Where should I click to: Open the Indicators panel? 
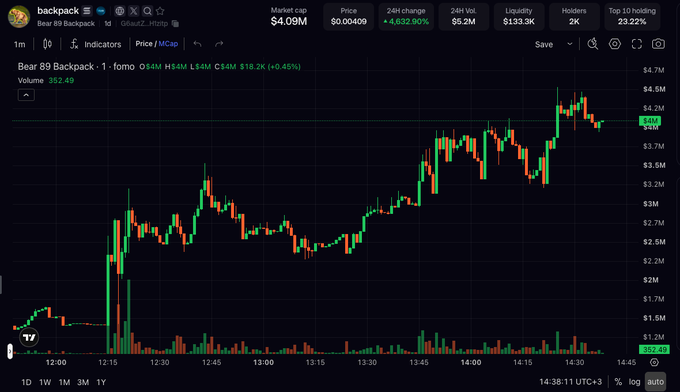[x=96, y=44]
